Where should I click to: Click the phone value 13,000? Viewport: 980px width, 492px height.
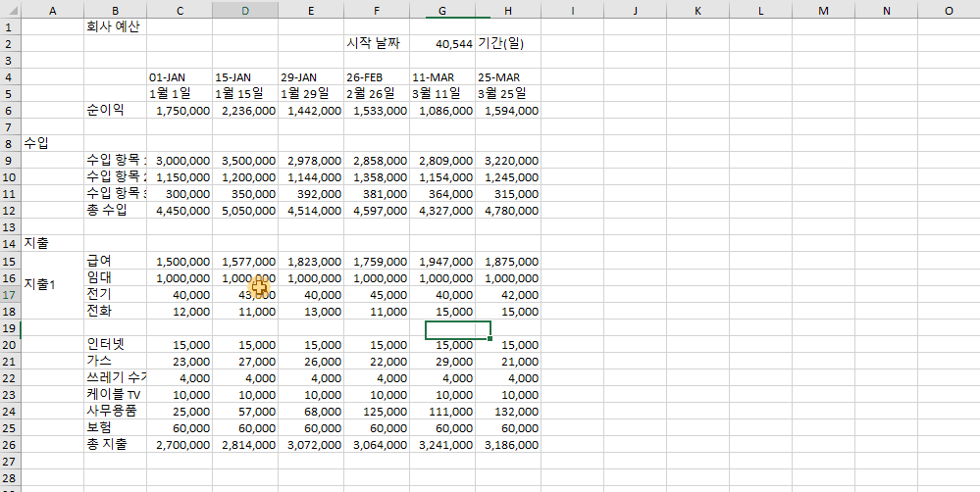pos(311,311)
